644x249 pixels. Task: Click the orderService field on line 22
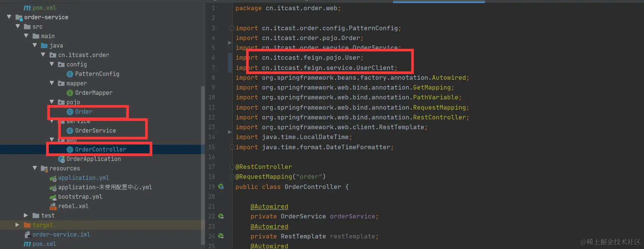[x=353, y=217]
